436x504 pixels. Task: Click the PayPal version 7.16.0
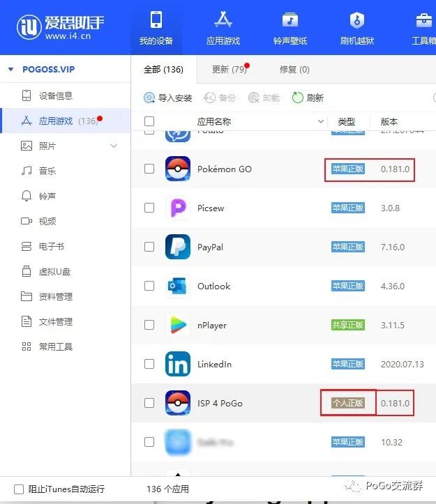393,247
